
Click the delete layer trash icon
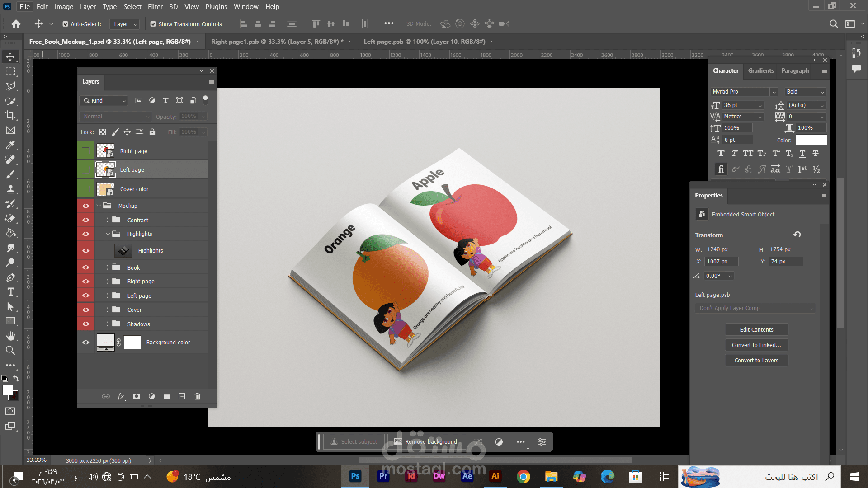(197, 396)
